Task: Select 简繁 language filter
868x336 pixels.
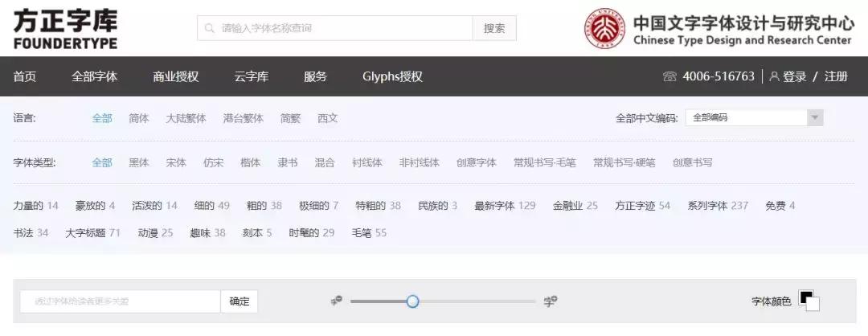Action: pyautogui.click(x=290, y=118)
